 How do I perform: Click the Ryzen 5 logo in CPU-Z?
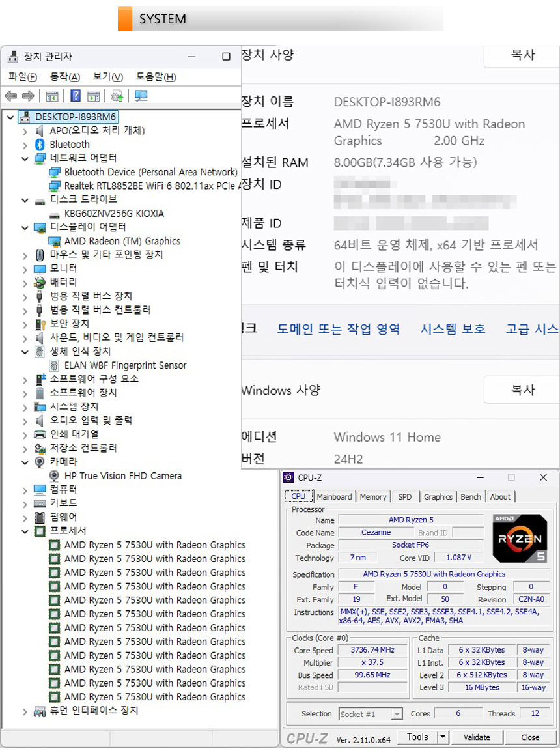coord(519,538)
